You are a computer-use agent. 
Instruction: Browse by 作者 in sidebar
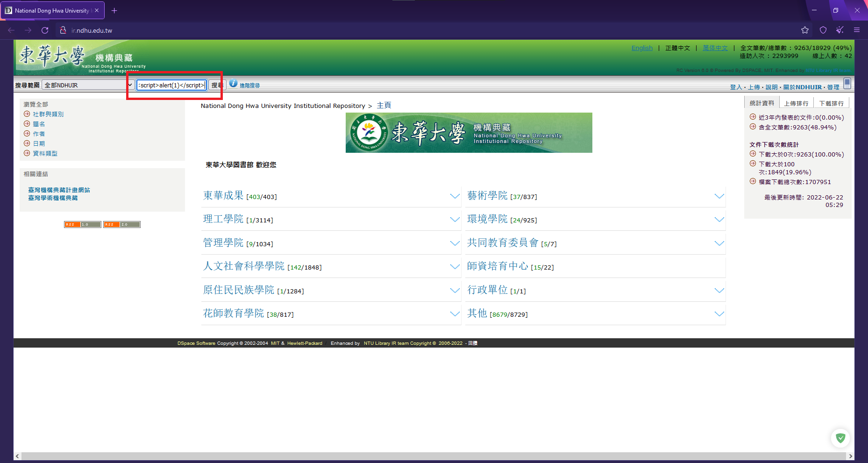click(39, 134)
